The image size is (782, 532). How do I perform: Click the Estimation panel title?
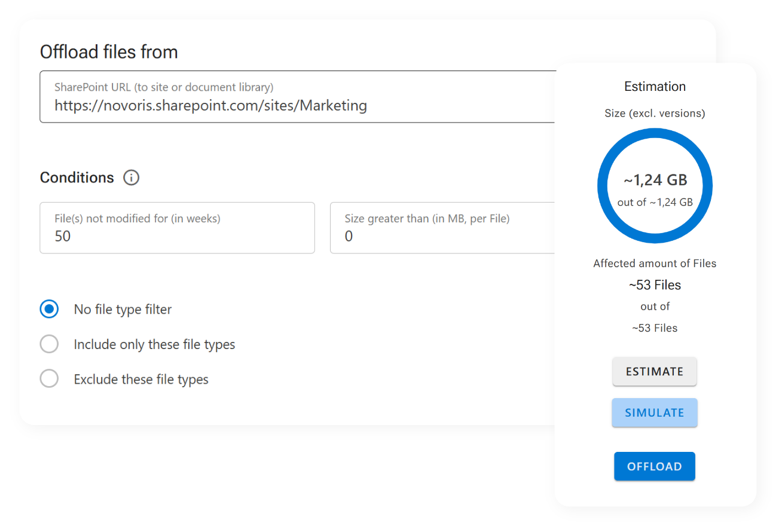click(x=655, y=86)
